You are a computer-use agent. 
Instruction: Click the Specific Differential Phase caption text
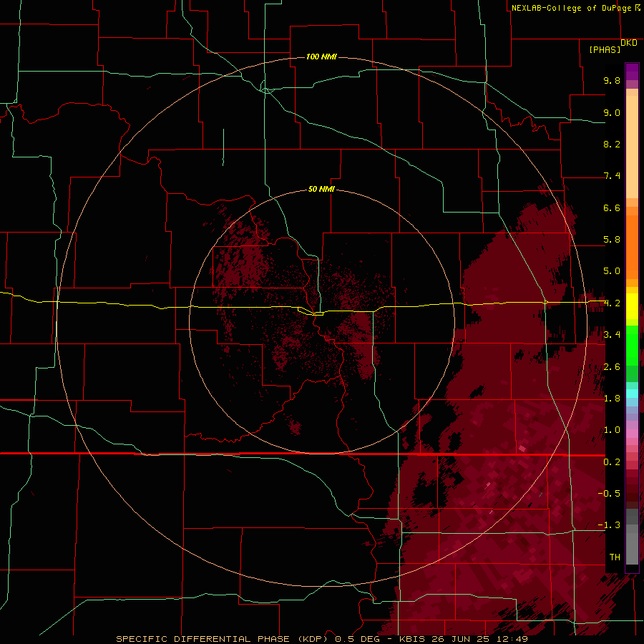pos(322,639)
